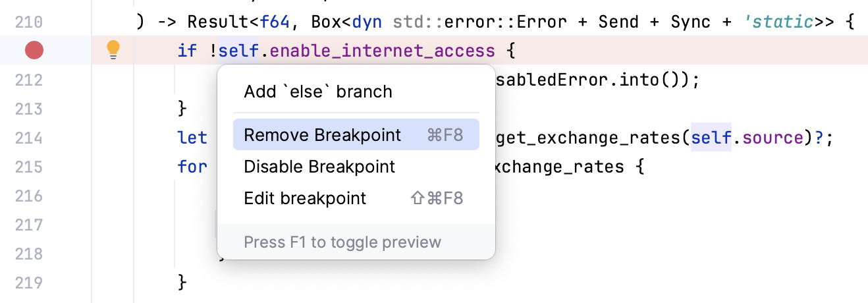This screenshot has height=303, width=868.
Task: Place cursor on enable_internet_access field
Action: point(383,50)
